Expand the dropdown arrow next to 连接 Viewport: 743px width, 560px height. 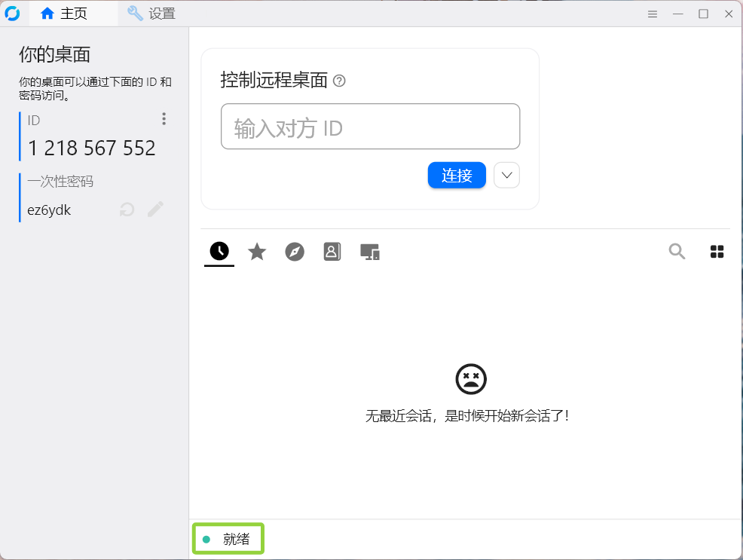point(506,176)
